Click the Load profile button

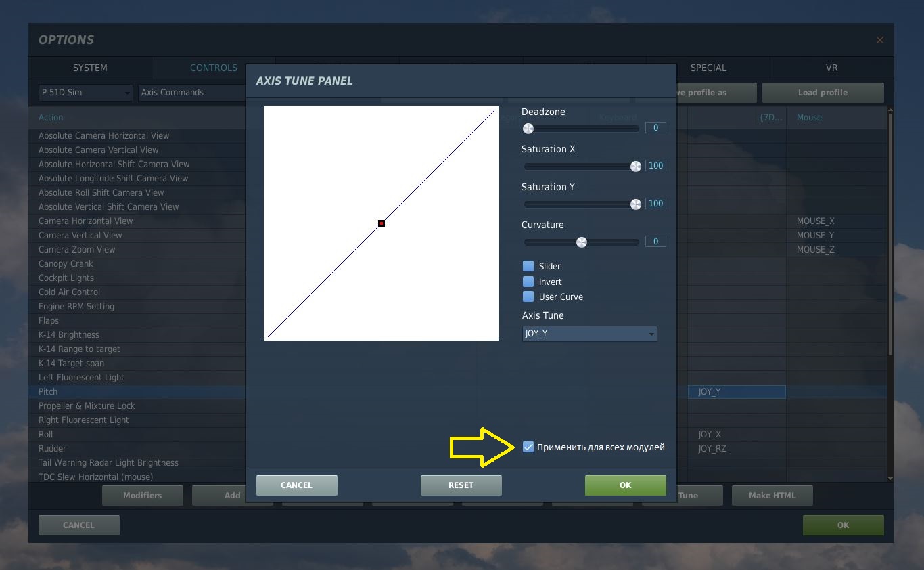pyautogui.click(x=823, y=93)
